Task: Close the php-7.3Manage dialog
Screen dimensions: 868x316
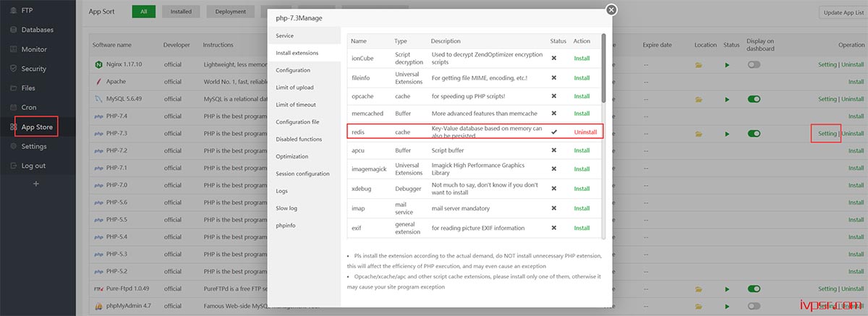Action: [611, 9]
